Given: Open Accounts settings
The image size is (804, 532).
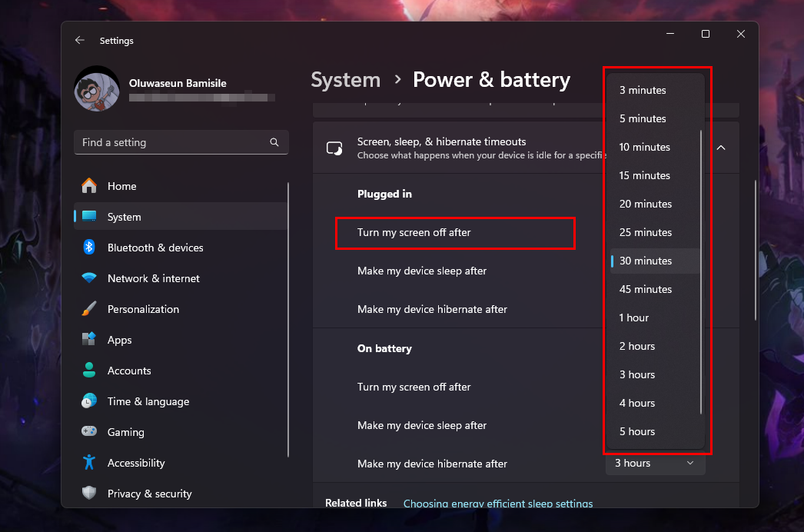Looking at the screenshot, I should click(127, 371).
